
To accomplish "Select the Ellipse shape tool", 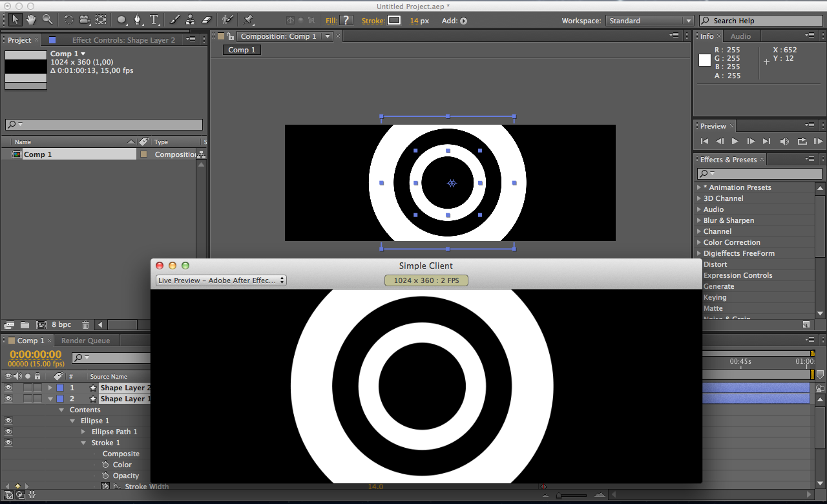I will [121, 20].
